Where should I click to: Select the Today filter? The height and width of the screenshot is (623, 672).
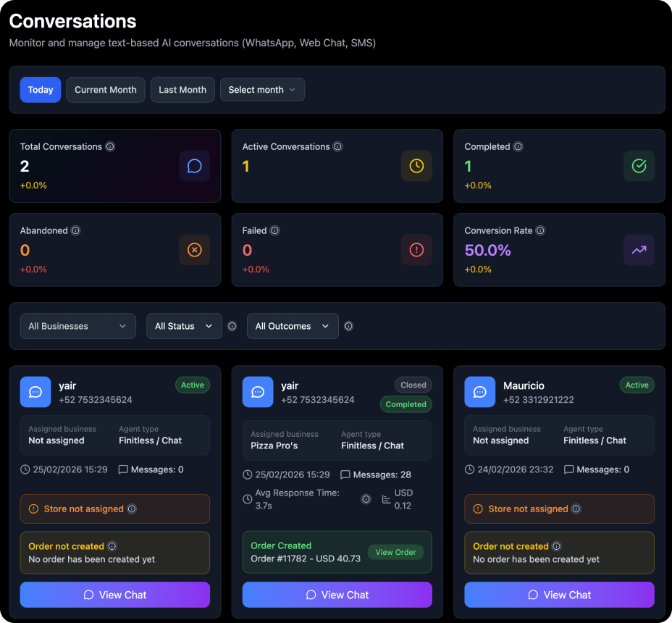point(40,90)
